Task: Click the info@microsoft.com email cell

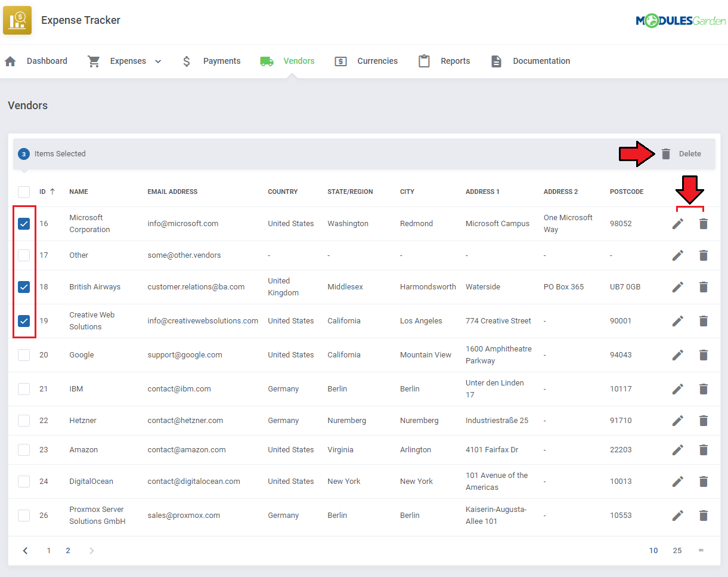Action: pos(183,224)
